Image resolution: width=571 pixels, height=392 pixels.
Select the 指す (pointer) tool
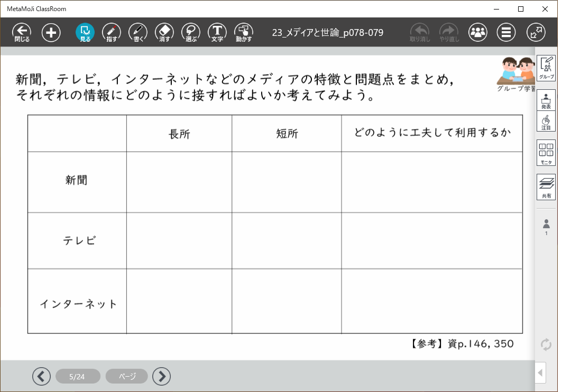112,32
